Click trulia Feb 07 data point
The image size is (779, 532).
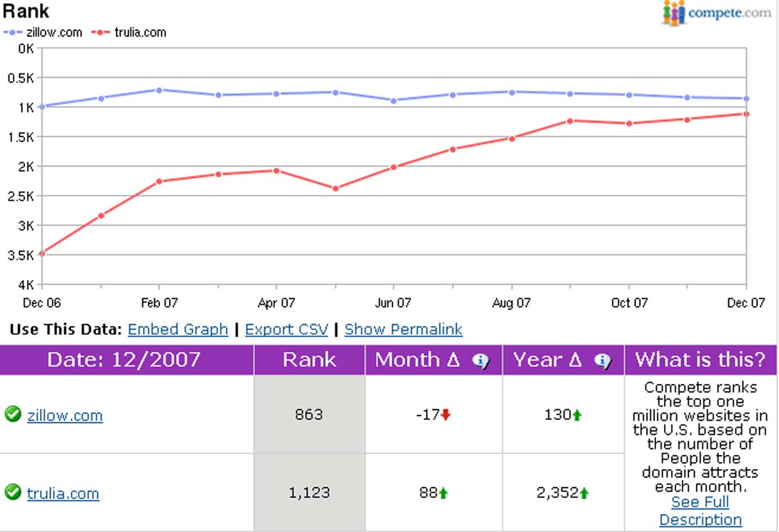[x=159, y=181]
